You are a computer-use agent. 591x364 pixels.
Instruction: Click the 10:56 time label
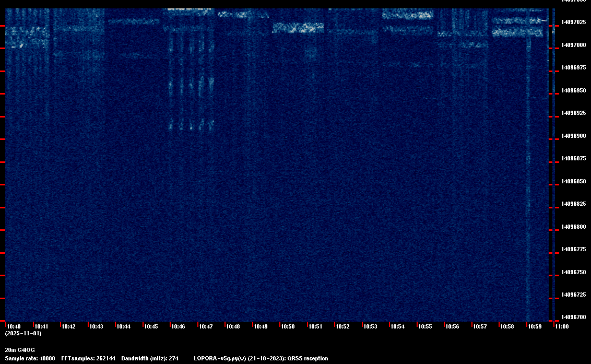coord(452,326)
